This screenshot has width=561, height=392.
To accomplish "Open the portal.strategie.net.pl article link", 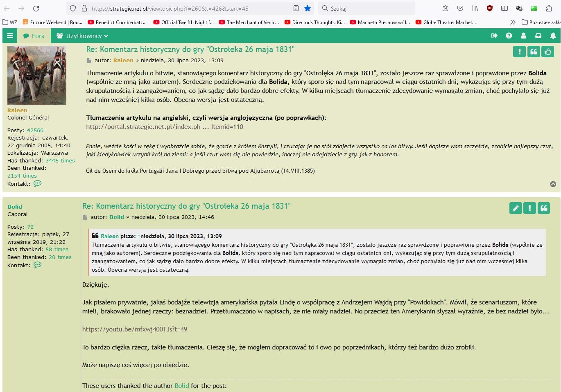I will 164,127.
